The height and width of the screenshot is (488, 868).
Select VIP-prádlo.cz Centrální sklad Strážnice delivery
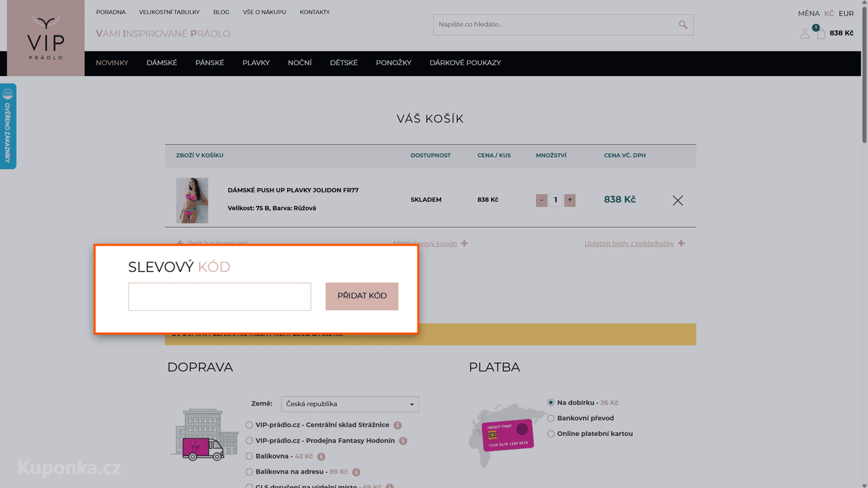point(250,425)
